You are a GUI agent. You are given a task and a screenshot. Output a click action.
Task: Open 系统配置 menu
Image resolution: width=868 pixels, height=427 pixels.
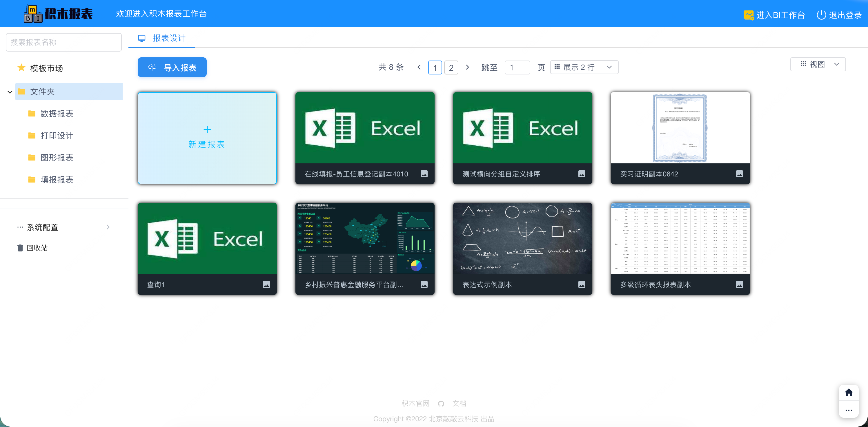click(x=42, y=227)
